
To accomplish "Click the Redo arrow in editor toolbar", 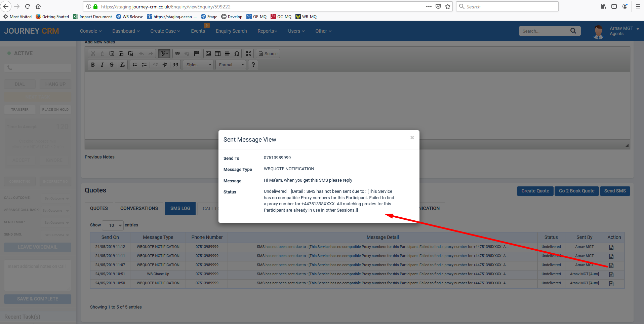I will [x=151, y=53].
